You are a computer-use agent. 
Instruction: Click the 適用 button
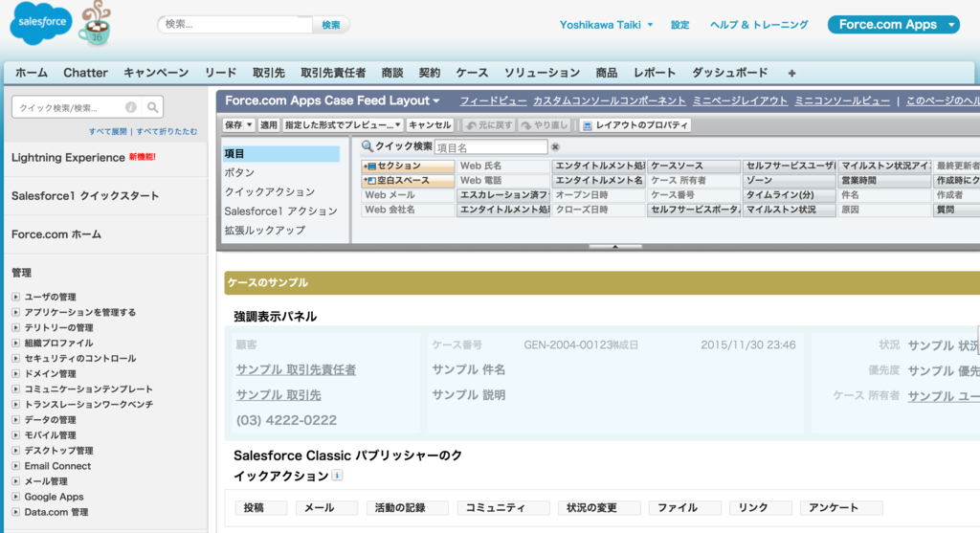269,125
